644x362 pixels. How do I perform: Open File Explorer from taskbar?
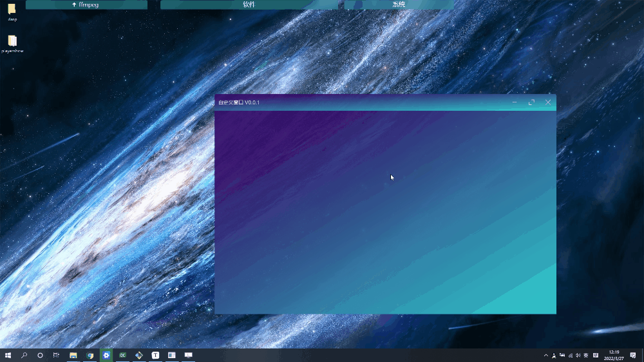click(73, 355)
